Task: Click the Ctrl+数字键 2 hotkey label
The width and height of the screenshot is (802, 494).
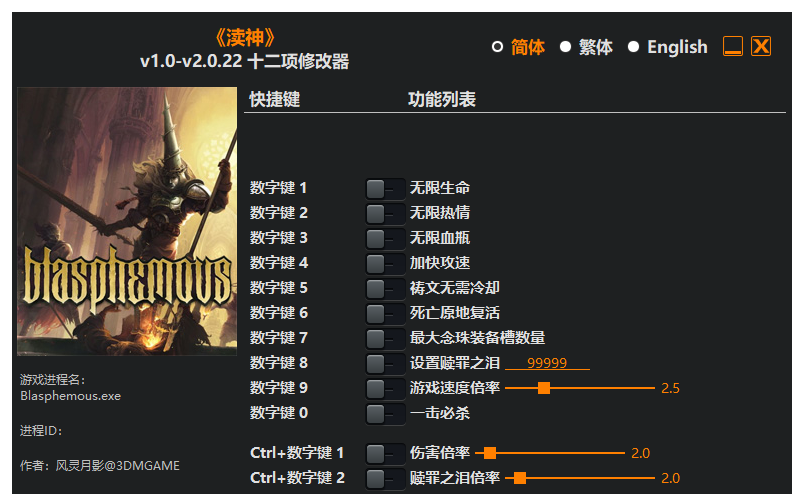Action: (297, 478)
